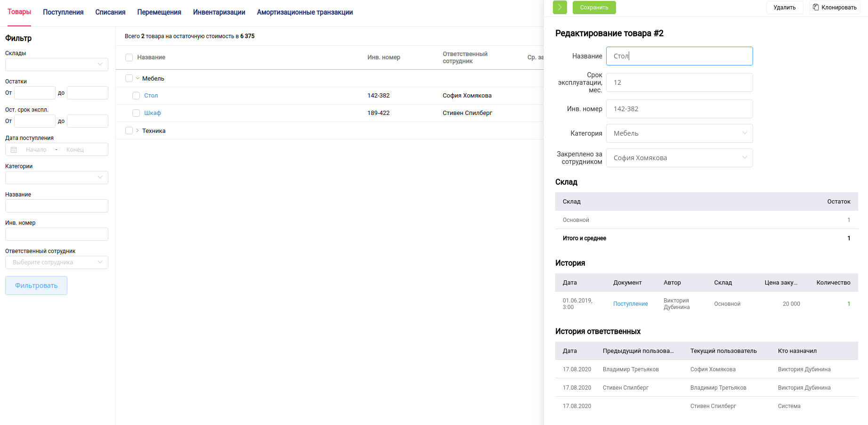Open the Категория dropdown in edit form
This screenshot has height=425, width=868.
point(679,133)
